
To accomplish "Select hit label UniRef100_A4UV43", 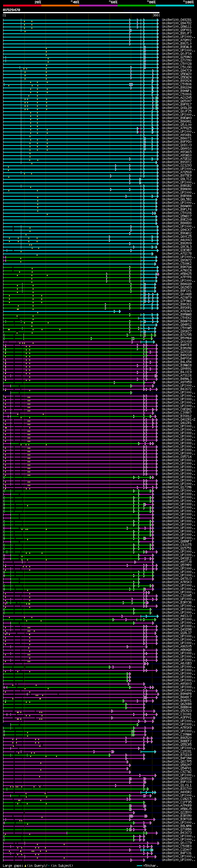I will [x=176, y=240].
